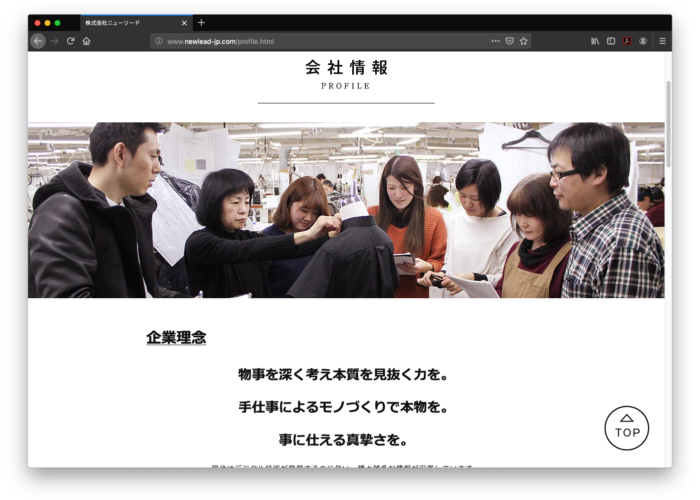Reload the page with the refresh icon

[70, 41]
